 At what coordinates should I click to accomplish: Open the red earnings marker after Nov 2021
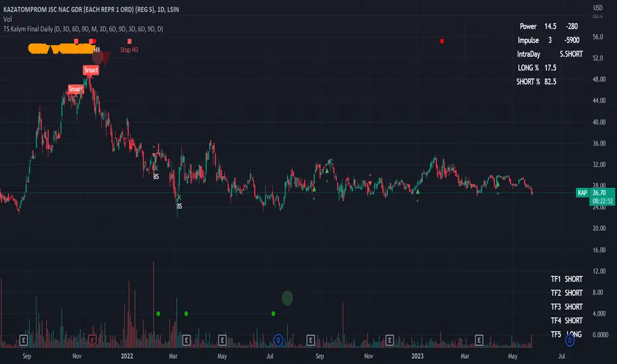(92, 340)
